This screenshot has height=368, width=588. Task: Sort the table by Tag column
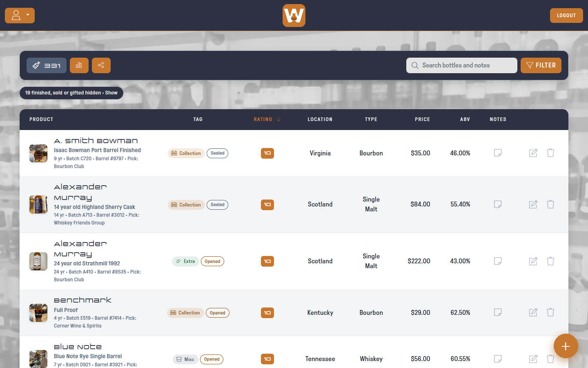click(198, 119)
